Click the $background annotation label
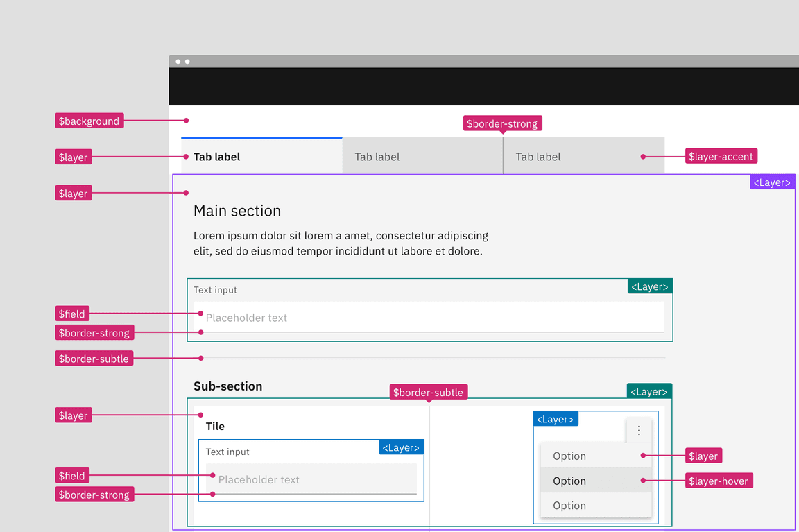The height and width of the screenshot is (532, 799). (x=89, y=120)
